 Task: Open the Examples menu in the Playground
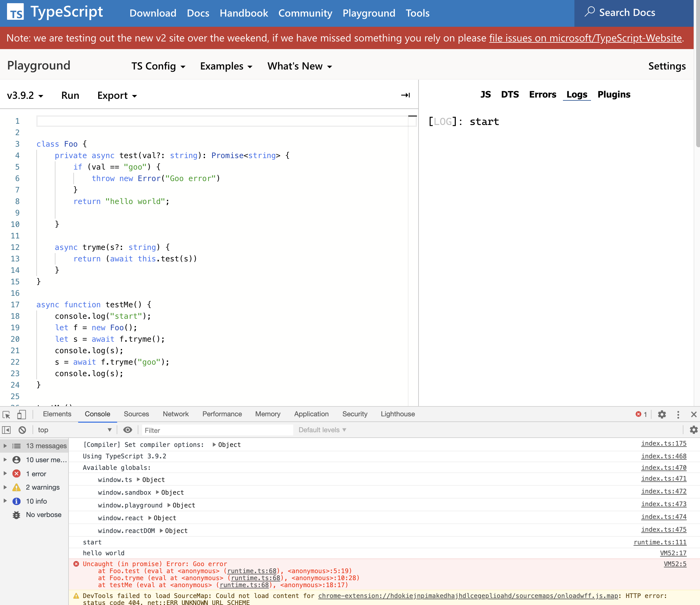(226, 66)
